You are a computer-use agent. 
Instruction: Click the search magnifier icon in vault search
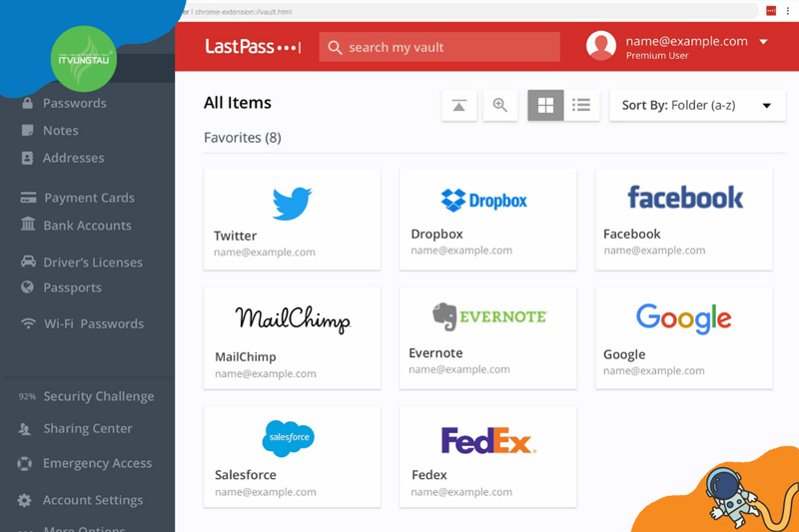[335, 47]
